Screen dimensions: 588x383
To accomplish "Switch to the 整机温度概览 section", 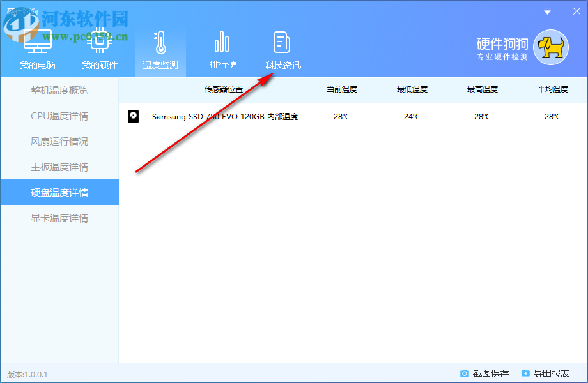I will (59, 90).
